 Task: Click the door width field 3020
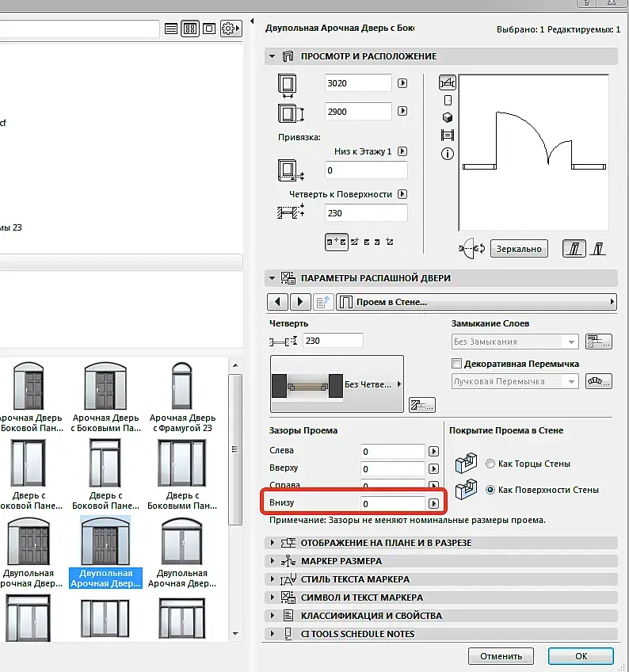(x=358, y=83)
